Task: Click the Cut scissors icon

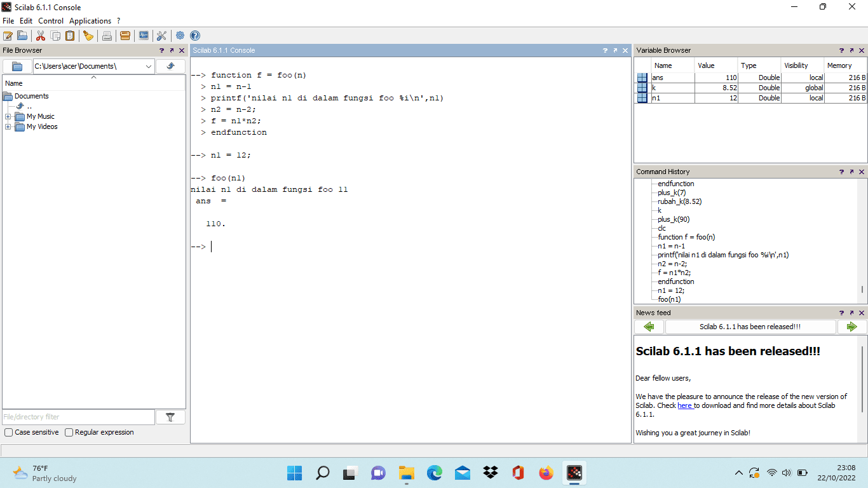Action: pyautogui.click(x=41, y=36)
